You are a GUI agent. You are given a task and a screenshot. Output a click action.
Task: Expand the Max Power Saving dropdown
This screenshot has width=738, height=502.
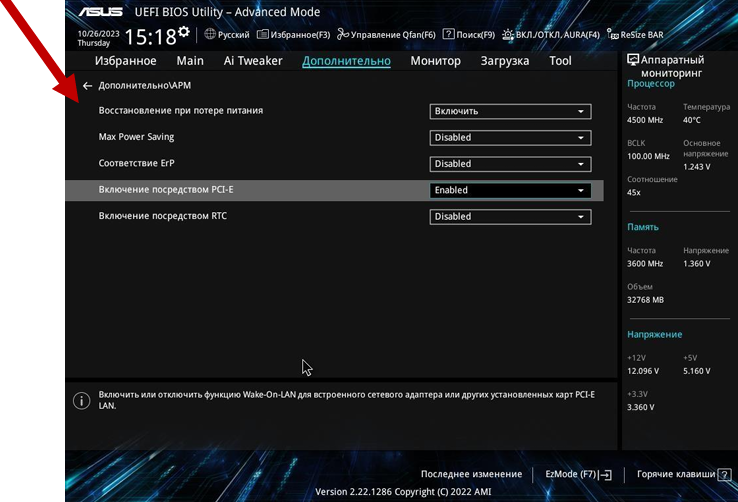(510, 138)
